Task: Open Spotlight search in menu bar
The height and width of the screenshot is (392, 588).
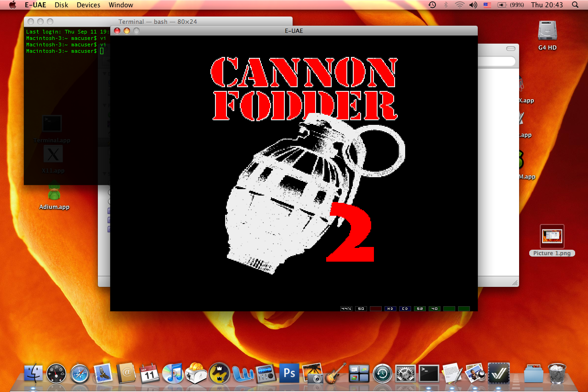Action: [575, 5]
